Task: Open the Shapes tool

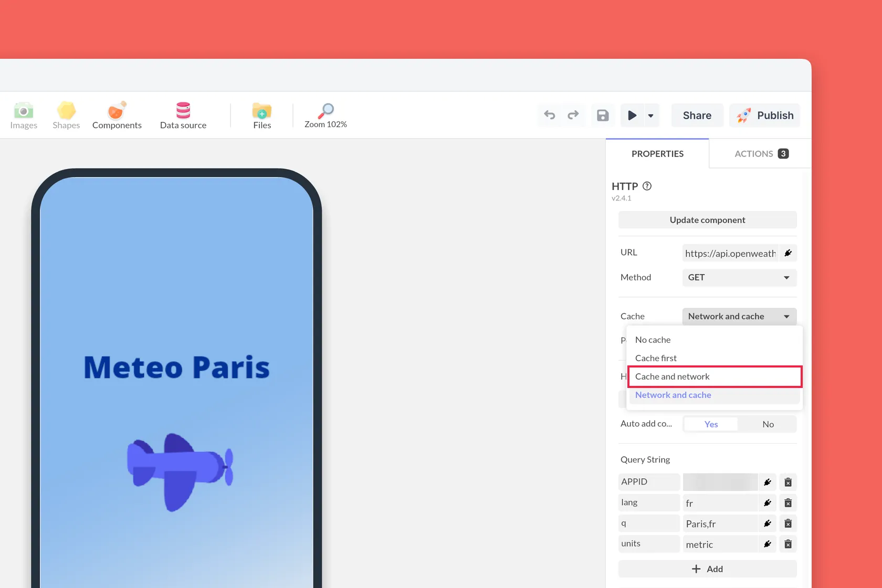Action: coord(66,115)
